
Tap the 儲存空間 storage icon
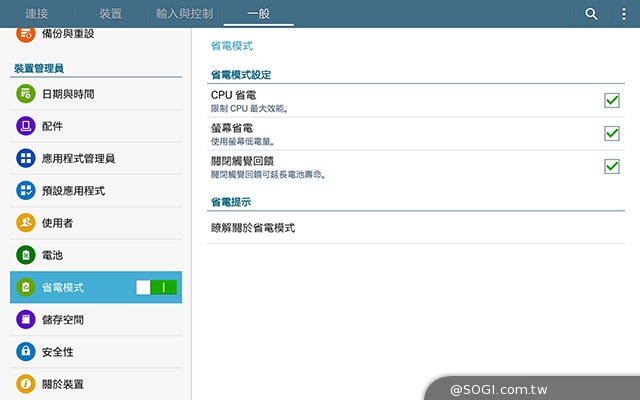click(25, 320)
